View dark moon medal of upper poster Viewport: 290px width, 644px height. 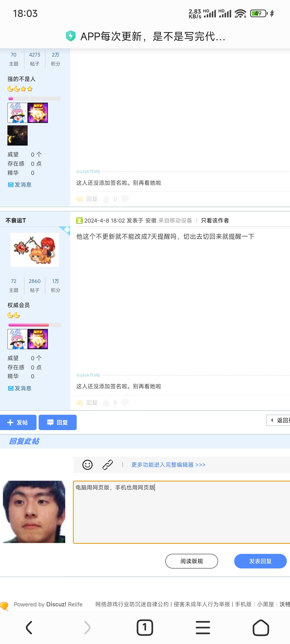tap(18, 135)
